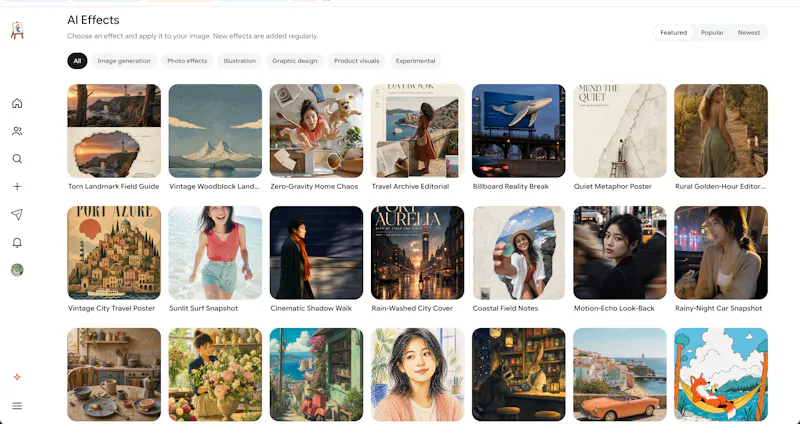Filter by Experimental category

coord(415,61)
